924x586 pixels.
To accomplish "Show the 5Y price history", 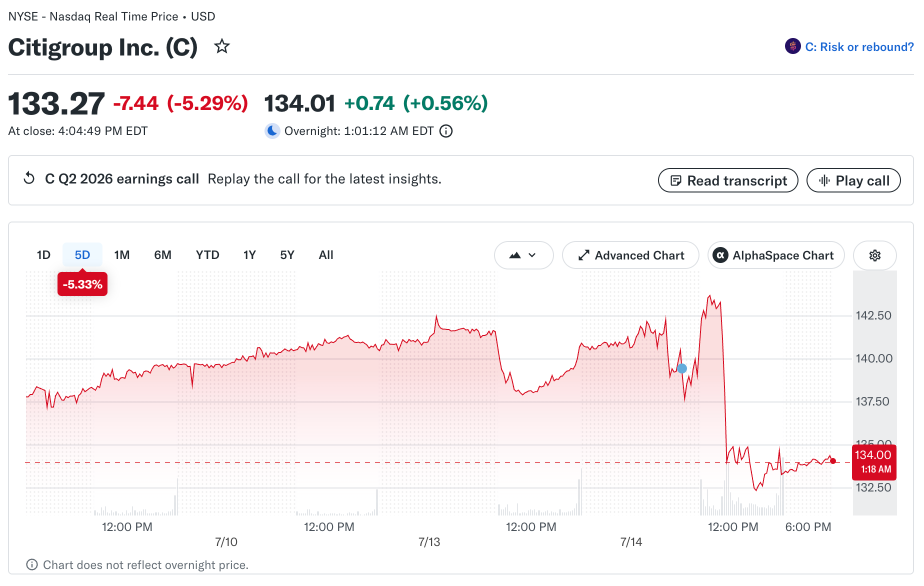I will 287,255.
